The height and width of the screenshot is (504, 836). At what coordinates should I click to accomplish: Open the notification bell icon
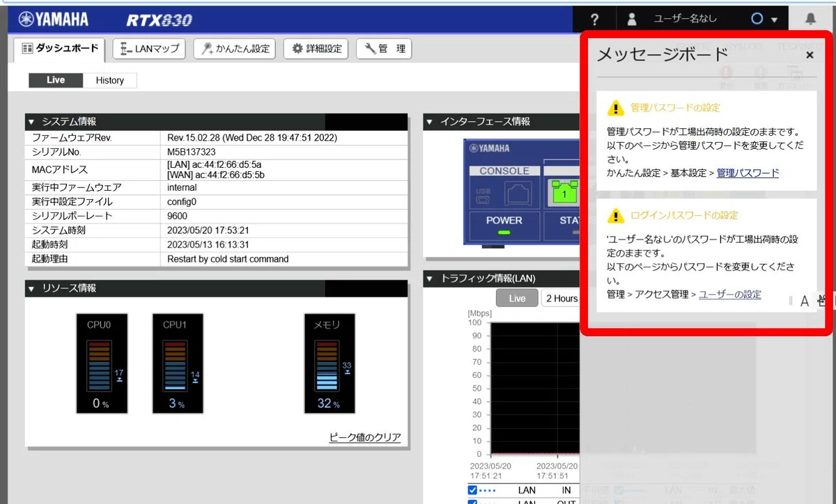[810, 19]
